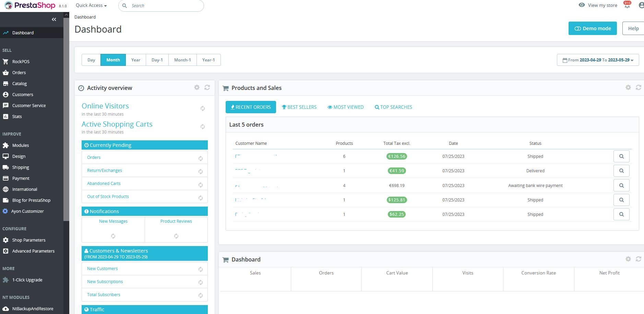
Task: Switch to the BEST SELLERS tab
Action: (x=299, y=107)
